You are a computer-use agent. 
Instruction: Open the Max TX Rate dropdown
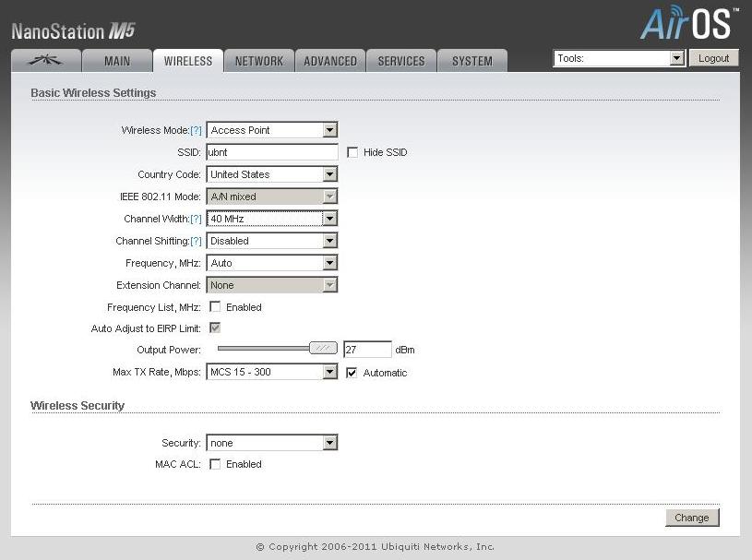pos(272,373)
